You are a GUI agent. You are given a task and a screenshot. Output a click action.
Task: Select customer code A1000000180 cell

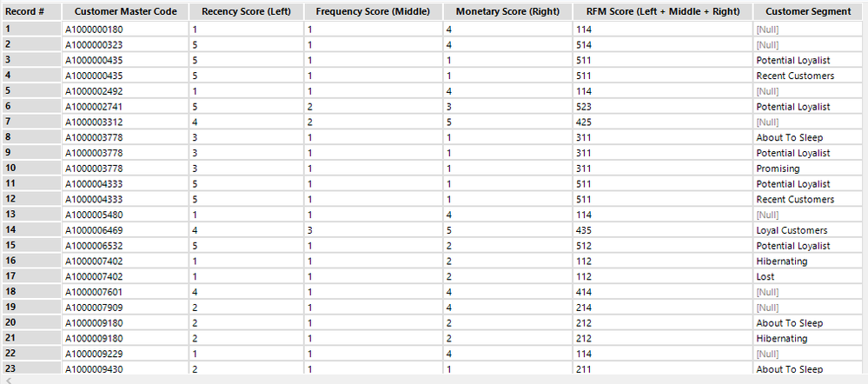100,29
